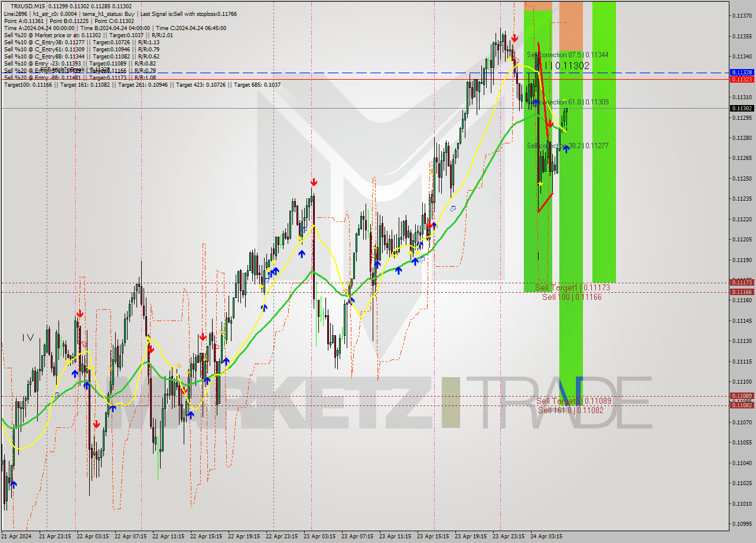The width and height of the screenshot is (756, 543).
Task: Click the outlined blue arrow near 23 Apr 17:00 candles
Action: tap(453, 208)
